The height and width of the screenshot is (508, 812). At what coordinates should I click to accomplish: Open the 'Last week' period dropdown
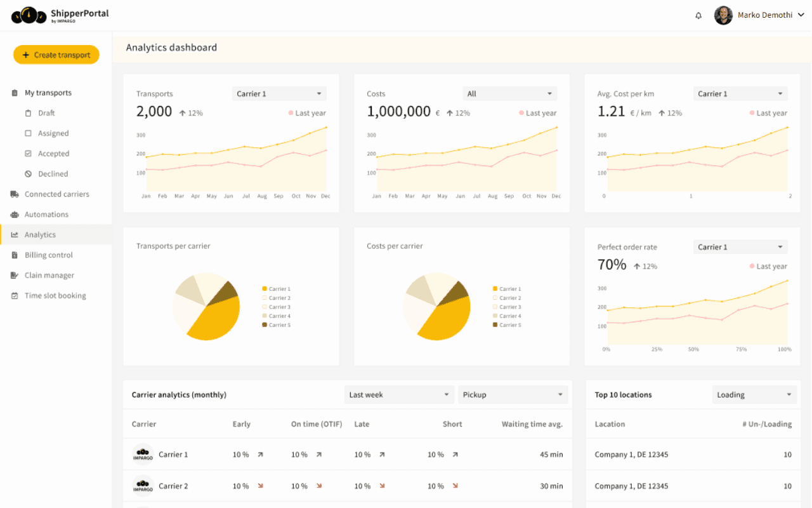coord(399,395)
